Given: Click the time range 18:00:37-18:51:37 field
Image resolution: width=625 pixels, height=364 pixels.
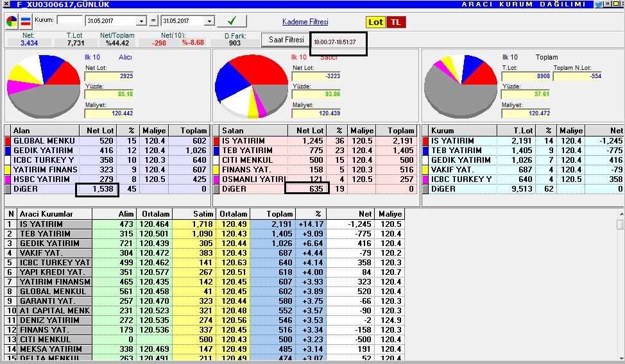Looking at the screenshot, I should click(338, 42).
